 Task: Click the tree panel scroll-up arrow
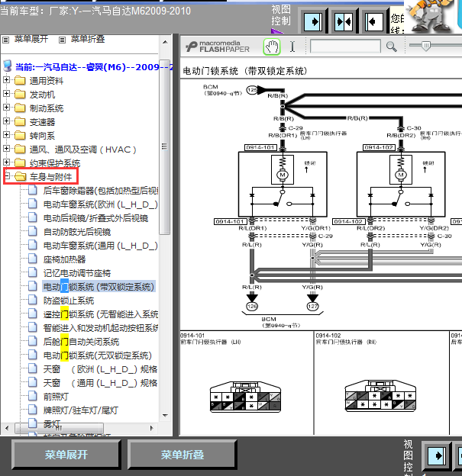165,42
